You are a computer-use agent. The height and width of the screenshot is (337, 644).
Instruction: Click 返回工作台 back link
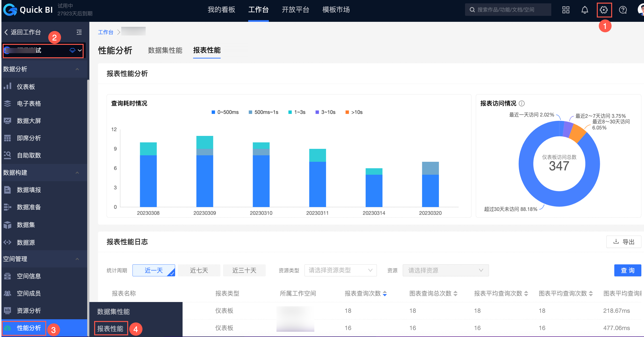pos(23,32)
